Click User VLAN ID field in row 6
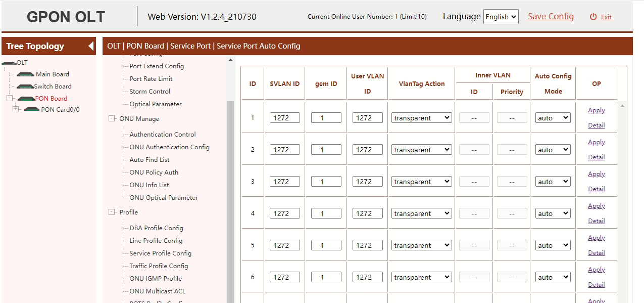644x303 pixels. click(x=368, y=277)
